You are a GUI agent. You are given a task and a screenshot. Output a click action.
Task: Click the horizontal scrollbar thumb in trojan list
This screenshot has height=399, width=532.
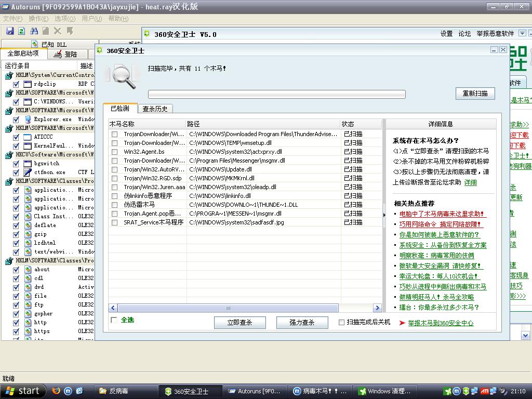pyautogui.click(x=228, y=308)
